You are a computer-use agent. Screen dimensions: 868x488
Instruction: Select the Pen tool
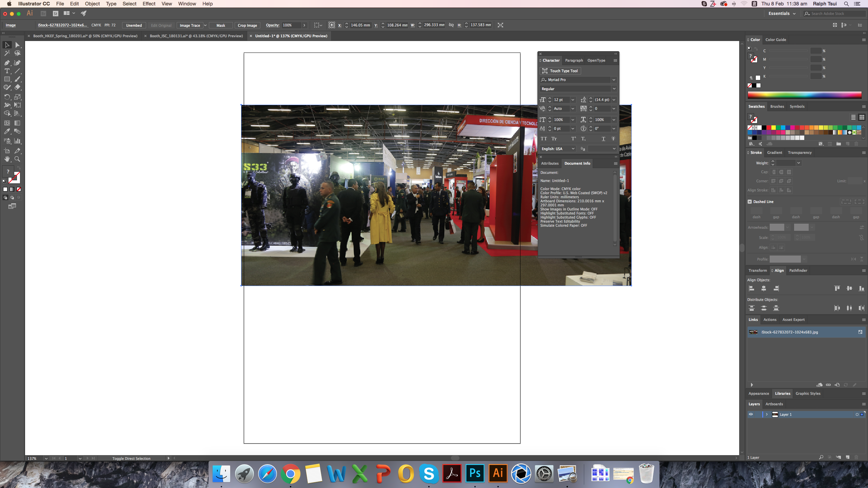7,63
